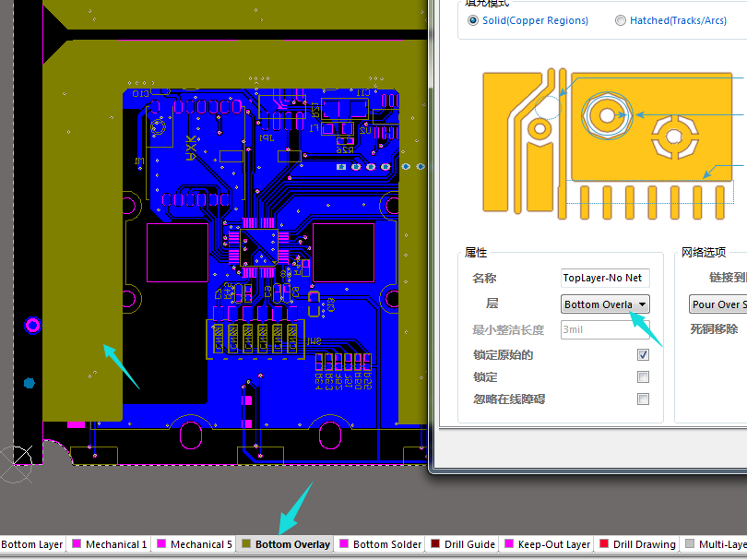Screen dimensions: 747x560
Task: Tick the 忽略在线障碍 checkbox
Action: (643, 399)
